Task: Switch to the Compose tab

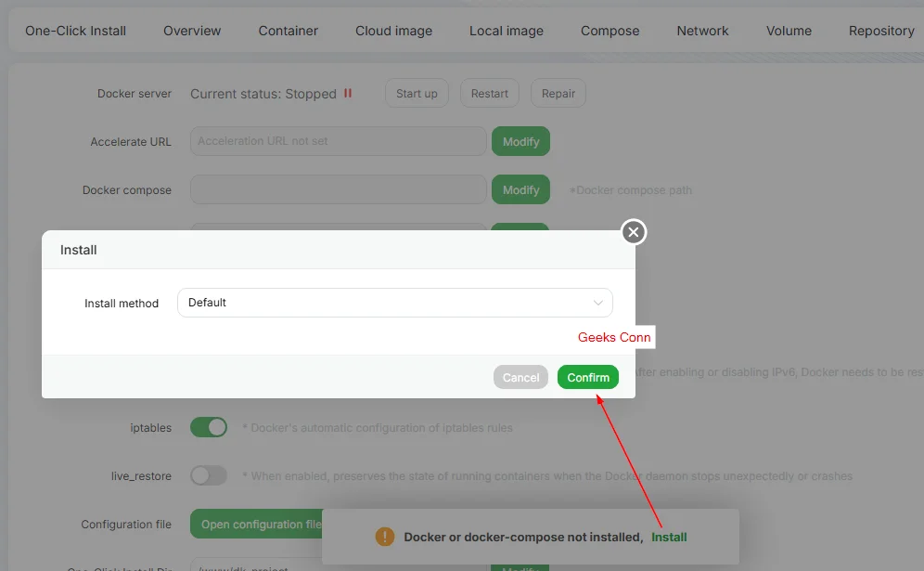Action: (x=610, y=31)
